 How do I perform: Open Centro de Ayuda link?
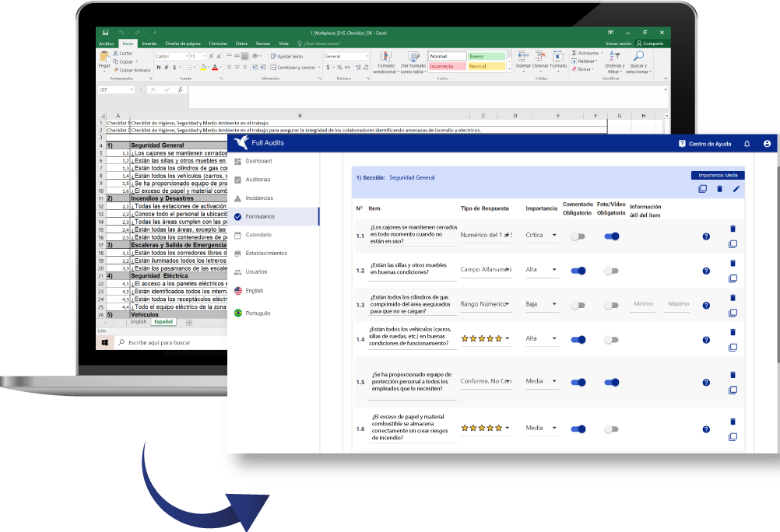[705, 144]
